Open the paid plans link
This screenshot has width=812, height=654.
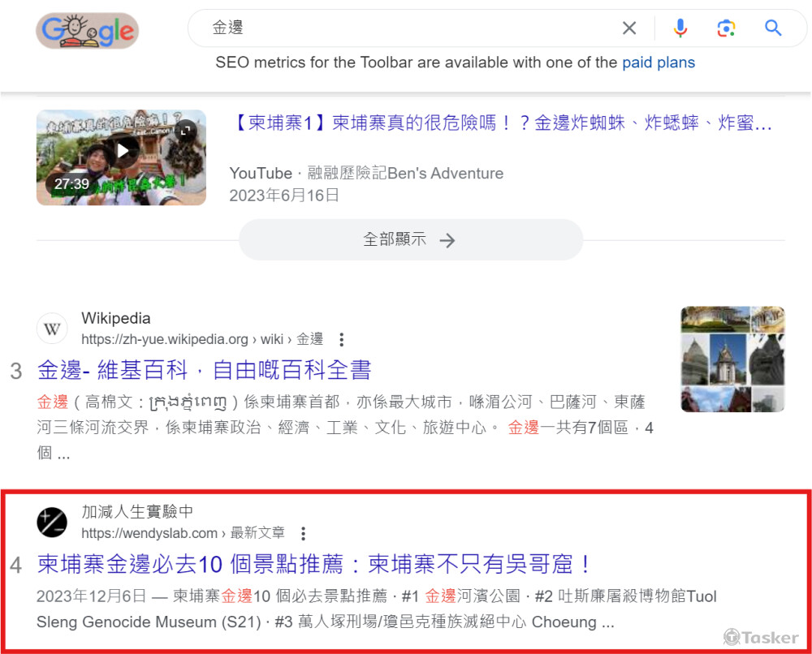click(x=659, y=62)
